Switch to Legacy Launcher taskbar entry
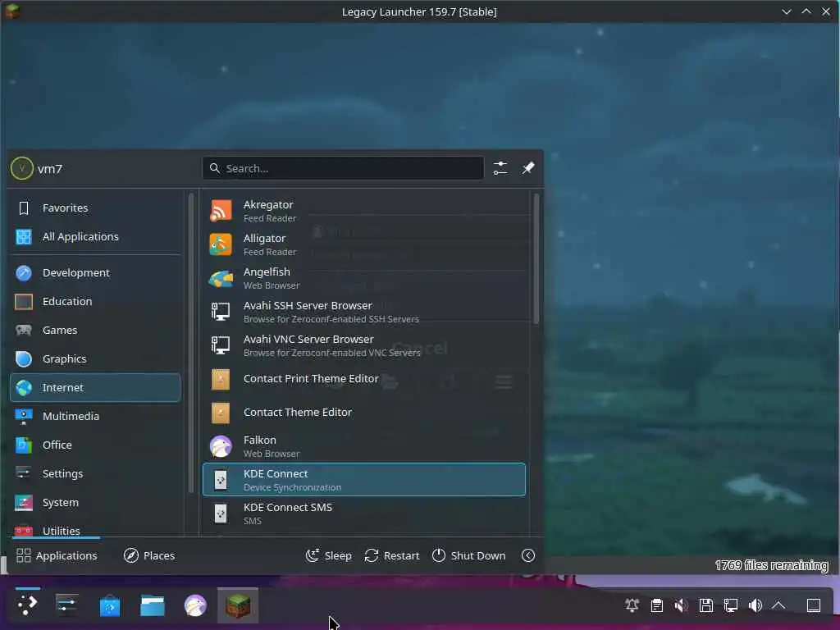 click(238, 605)
